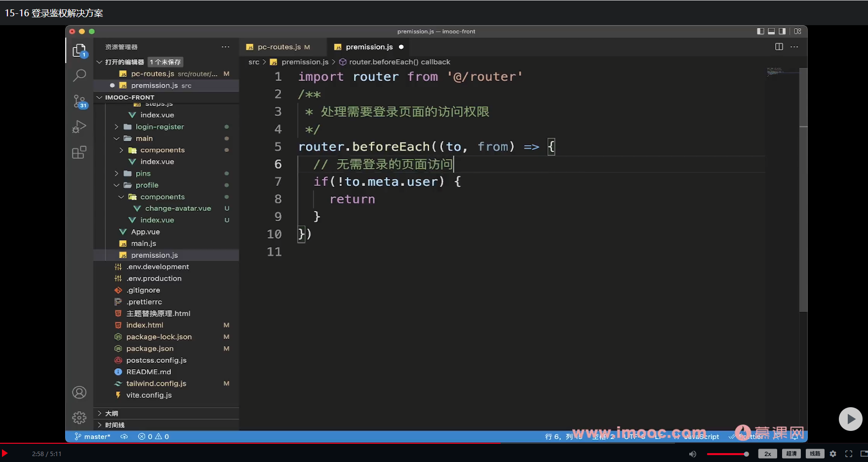Screen dimensions: 868x462
Task: Click src in editor breadcrumb
Action: (x=254, y=62)
